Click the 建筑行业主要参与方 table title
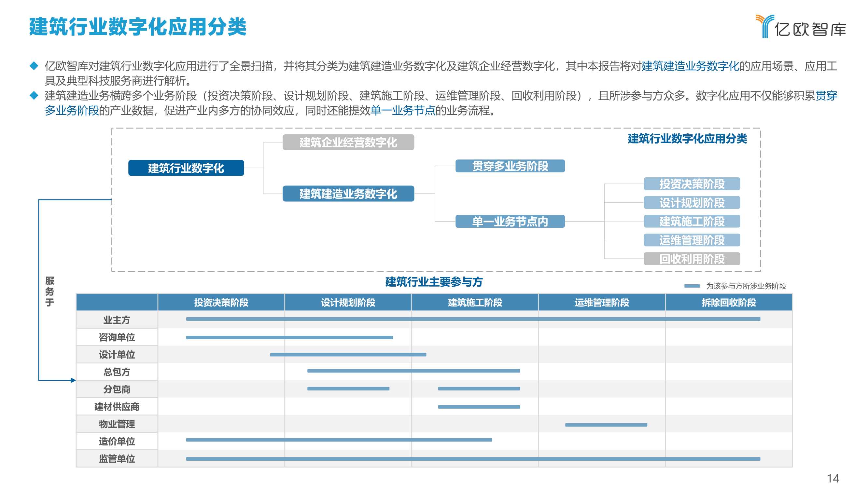 434,281
